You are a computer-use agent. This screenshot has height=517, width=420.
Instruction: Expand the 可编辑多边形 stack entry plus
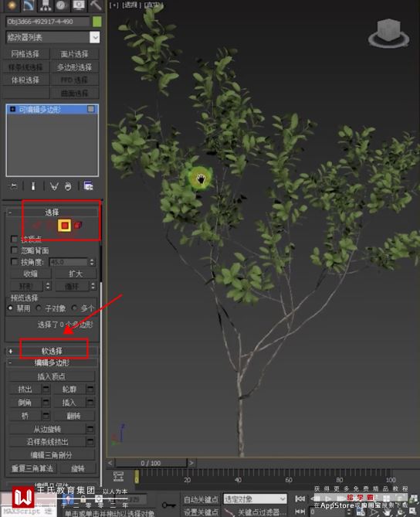[x=12, y=109]
